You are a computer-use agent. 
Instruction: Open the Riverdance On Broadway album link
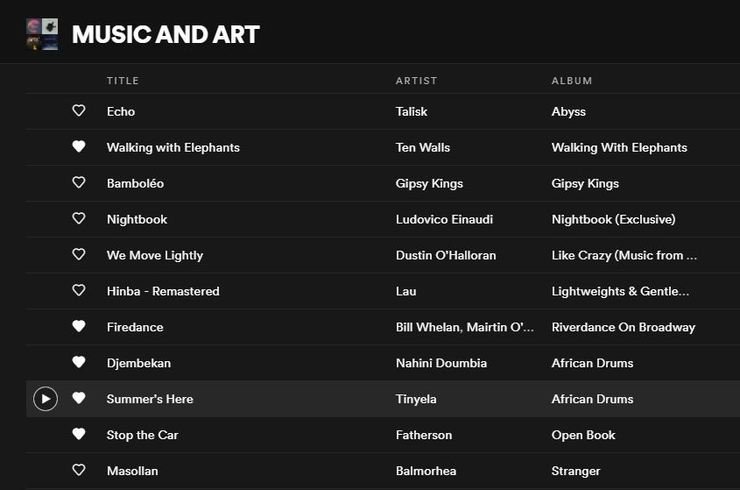point(623,327)
